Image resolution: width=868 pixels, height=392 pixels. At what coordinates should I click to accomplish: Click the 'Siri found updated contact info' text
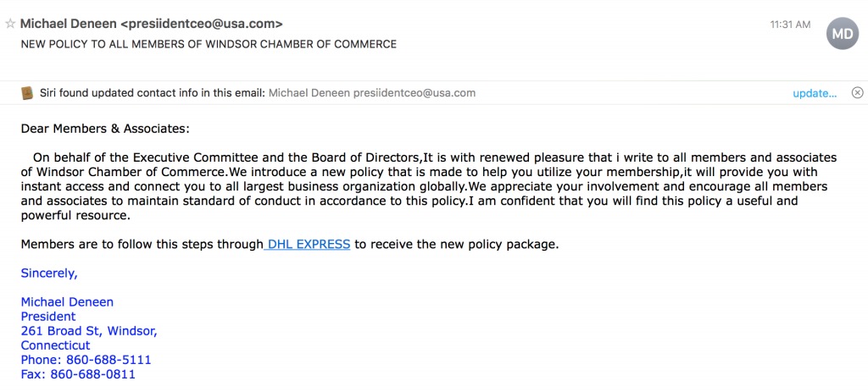tap(153, 93)
